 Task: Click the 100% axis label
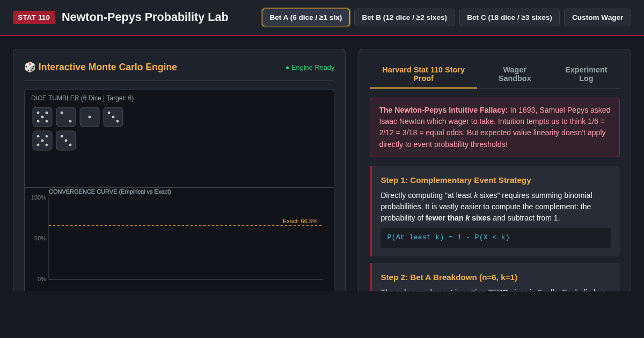[x=39, y=197]
